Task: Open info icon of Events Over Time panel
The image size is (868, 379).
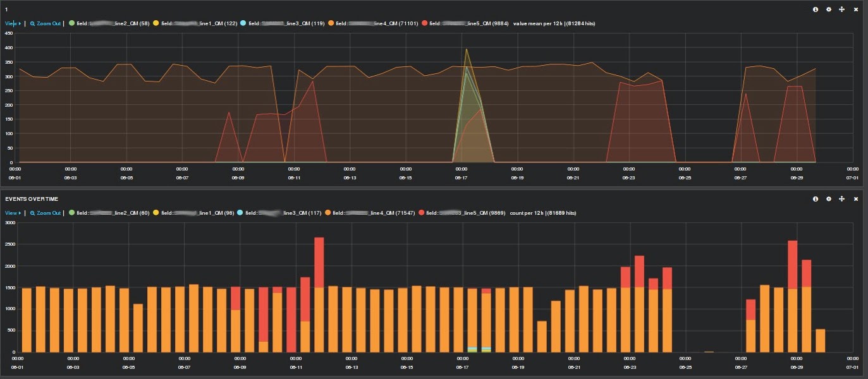Action: 816,199
